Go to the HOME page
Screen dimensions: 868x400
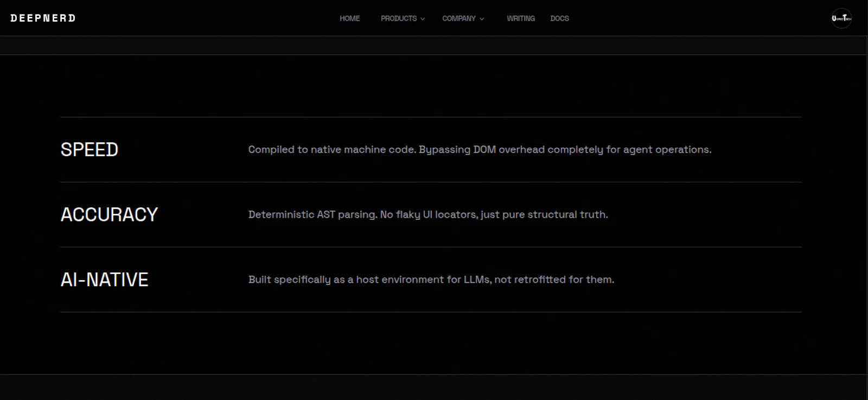(350, 18)
